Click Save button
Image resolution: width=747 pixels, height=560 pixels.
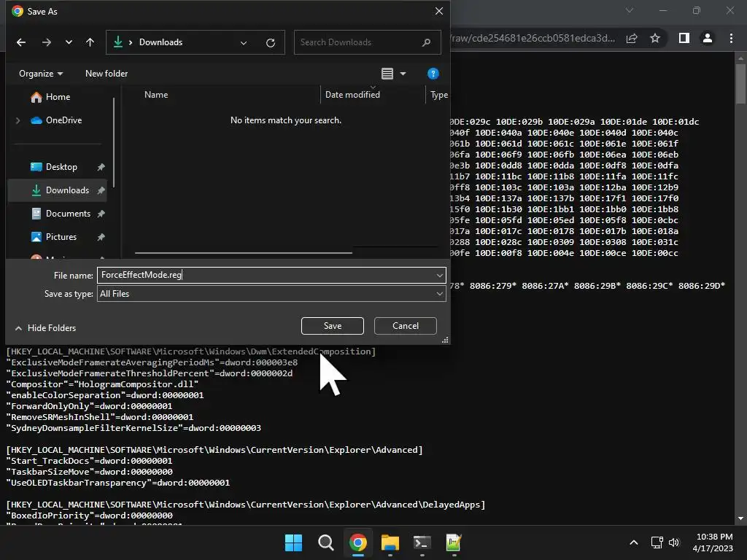(333, 326)
